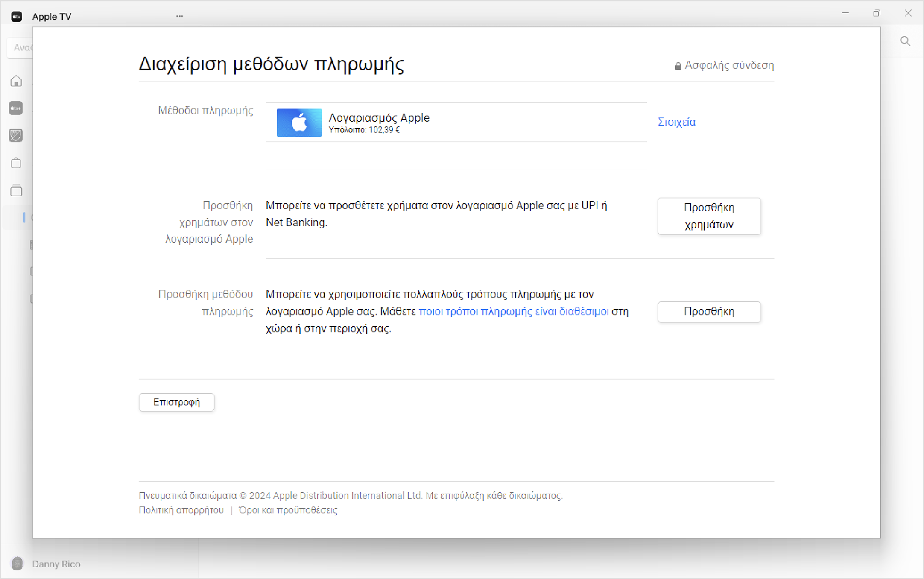This screenshot has width=924, height=579.
Task: Click the search magnifier icon
Action: click(x=905, y=41)
